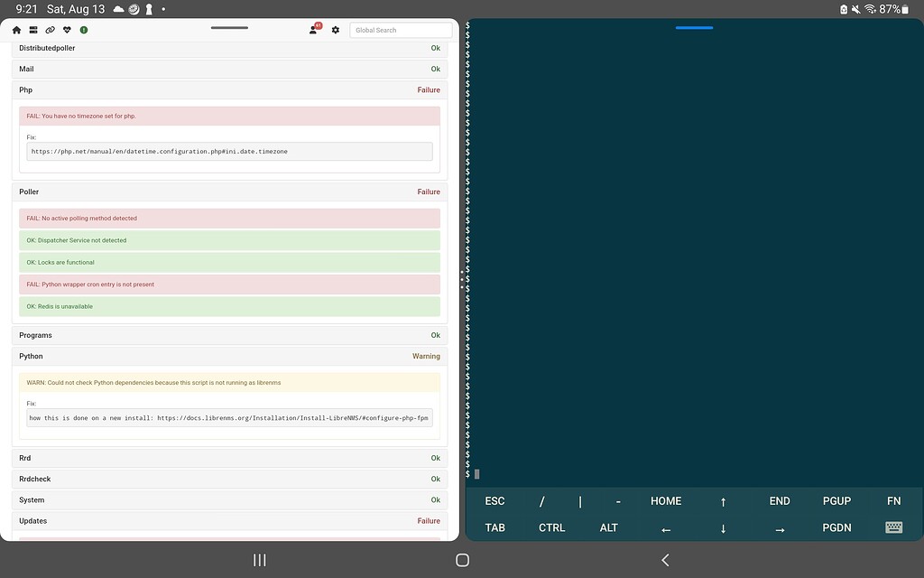Expand the Updates Failure section
Viewport: 924px width, 578px height.
pyautogui.click(x=228, y=520)
